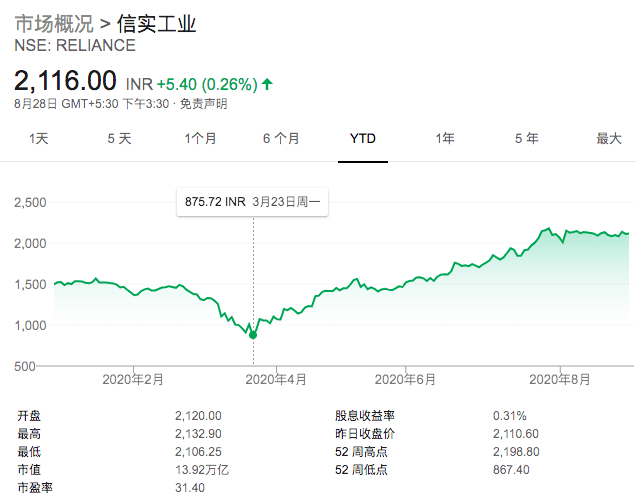Click the NSE: RELIANCE ticker label
This screenshot has height=501, width=636.
click(75, 45)
